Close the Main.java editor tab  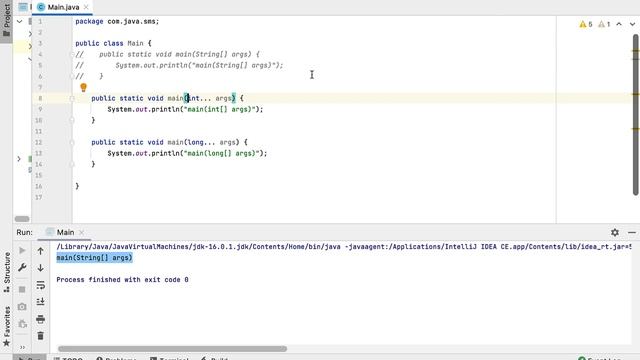tap(86, 7)
